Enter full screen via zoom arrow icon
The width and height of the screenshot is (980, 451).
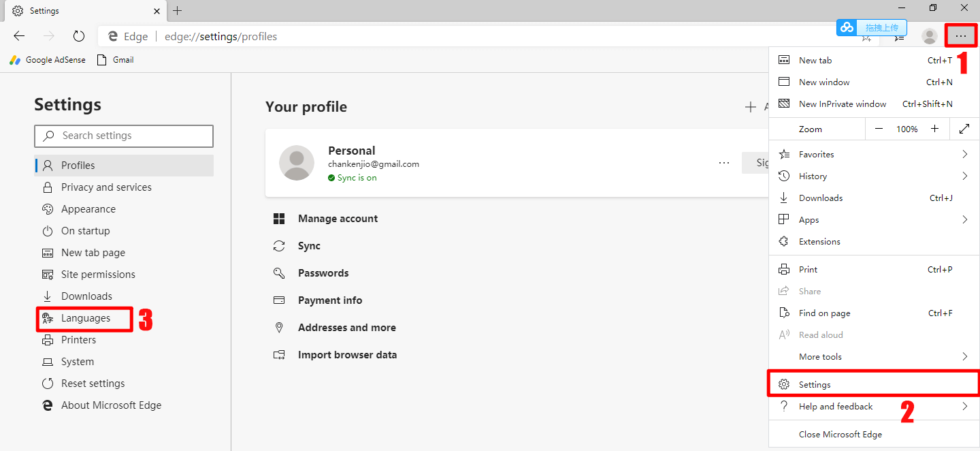[x=964, y=129]
